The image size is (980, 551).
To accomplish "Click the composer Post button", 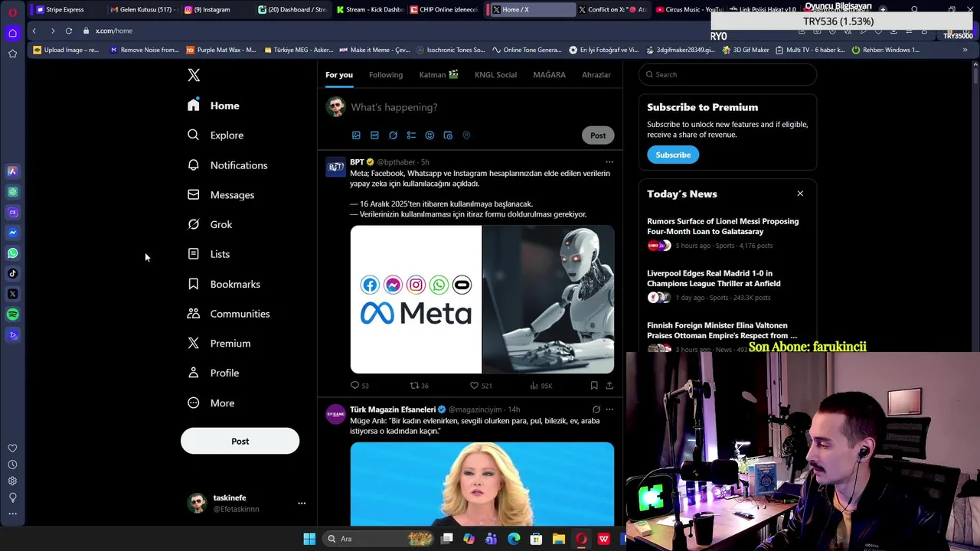I will pos(598,135).
